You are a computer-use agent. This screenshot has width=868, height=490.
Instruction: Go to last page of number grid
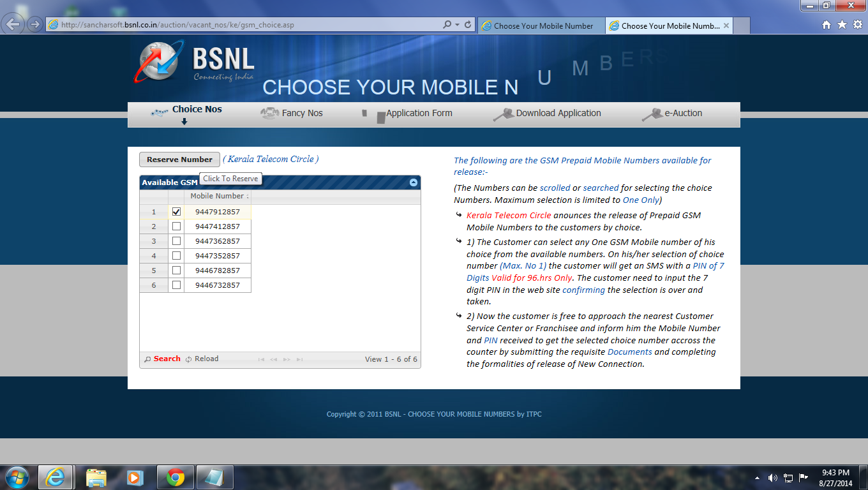pyautogui.click(x=299, y=359)
